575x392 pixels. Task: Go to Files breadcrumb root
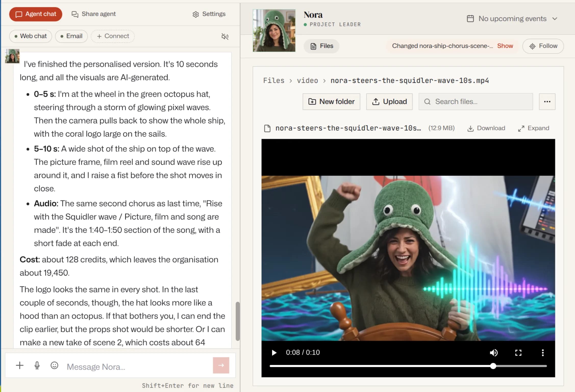pyautogui.click(x=274, y=81)
